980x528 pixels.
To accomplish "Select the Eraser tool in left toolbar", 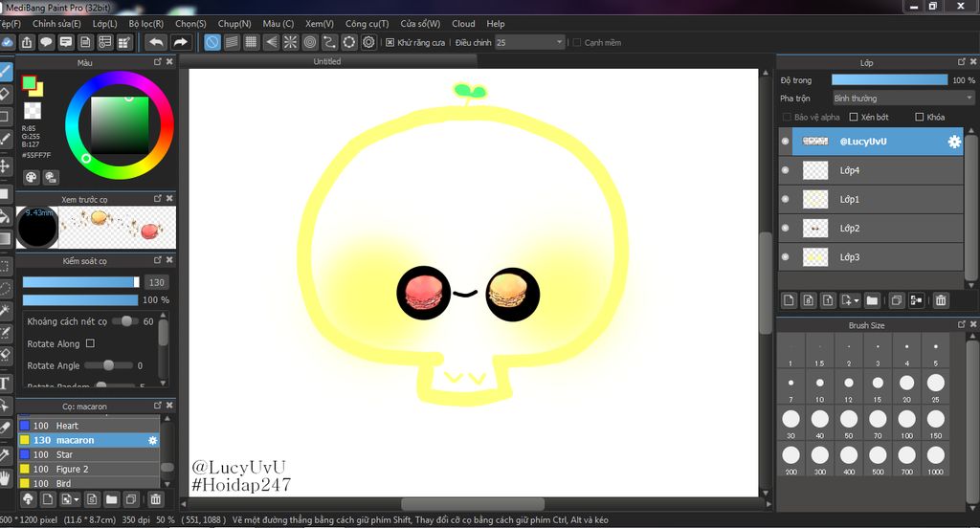I will tap(5, 95).
